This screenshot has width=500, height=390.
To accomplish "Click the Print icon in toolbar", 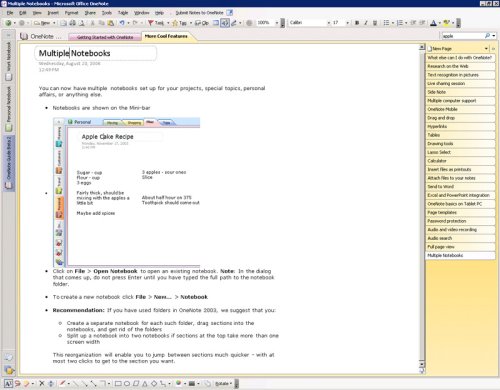I will click(x=72, y=23).
